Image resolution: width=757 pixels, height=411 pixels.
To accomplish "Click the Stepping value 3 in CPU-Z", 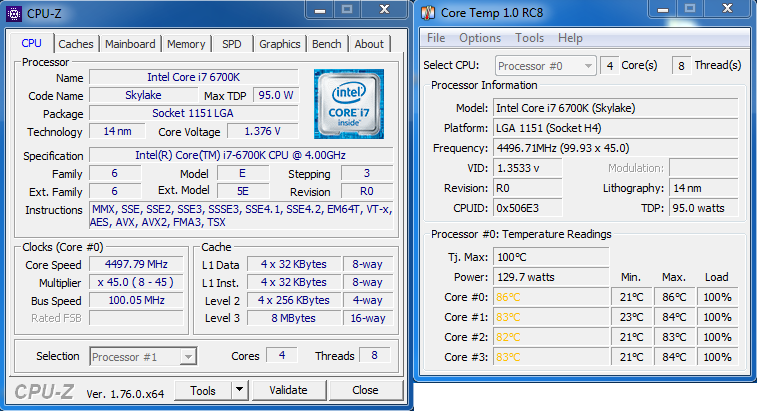I will (367, 173).
